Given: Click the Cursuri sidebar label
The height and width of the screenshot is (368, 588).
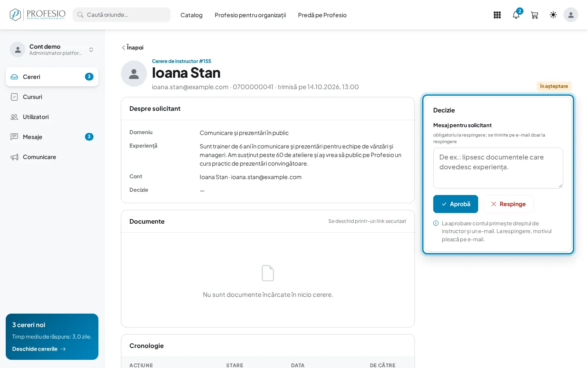Looking at the screenshot, I should 33,97.
